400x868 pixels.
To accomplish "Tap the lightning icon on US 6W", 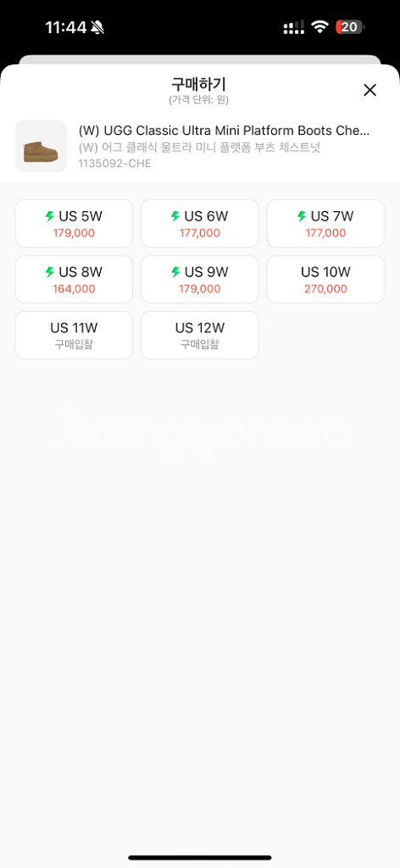I will (x=175, y=216).
